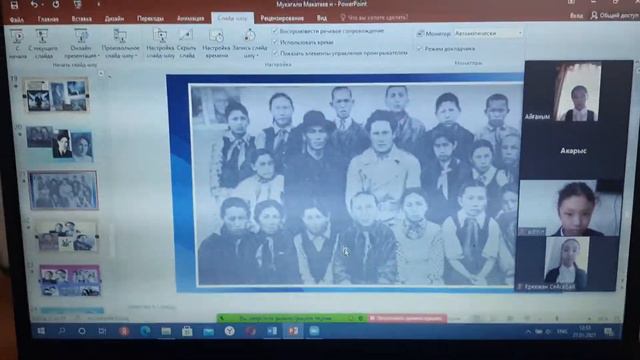Image resolution: width=640 pixels, height=360 pixels.
Task: Open notification center icon
Action: [609, 332]
